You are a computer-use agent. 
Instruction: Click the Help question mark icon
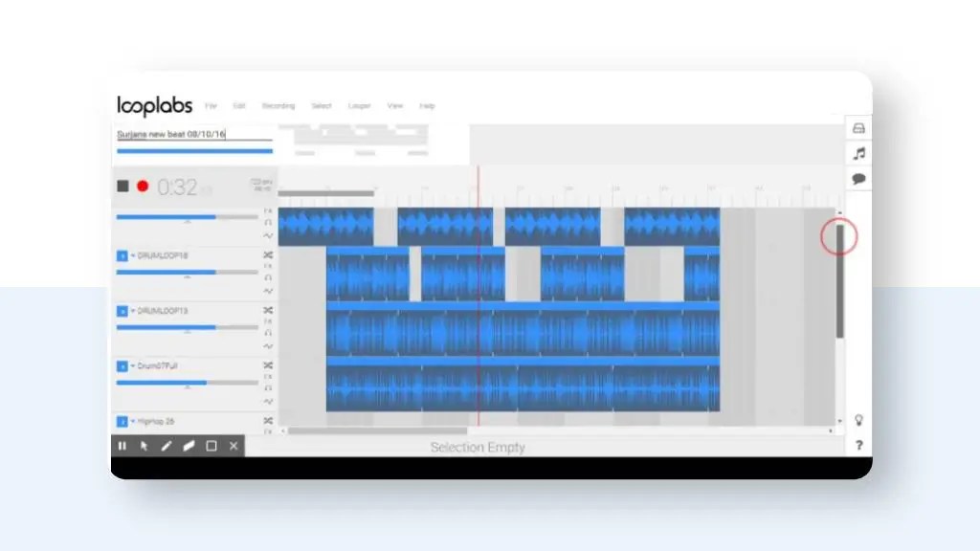pyautogui.click(x=858, y=444)
